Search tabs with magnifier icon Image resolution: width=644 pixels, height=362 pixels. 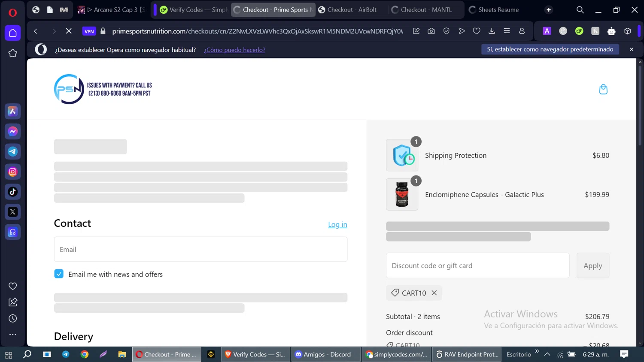580,9
